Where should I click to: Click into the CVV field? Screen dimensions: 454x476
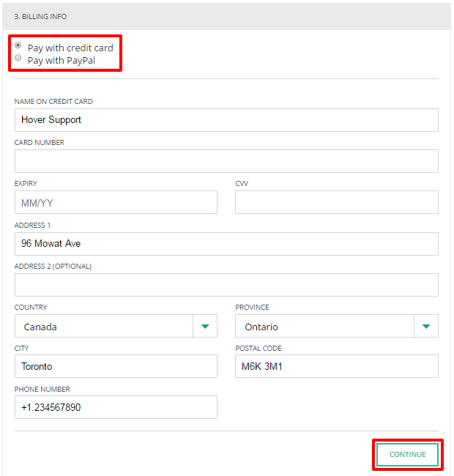click(337, 202)
